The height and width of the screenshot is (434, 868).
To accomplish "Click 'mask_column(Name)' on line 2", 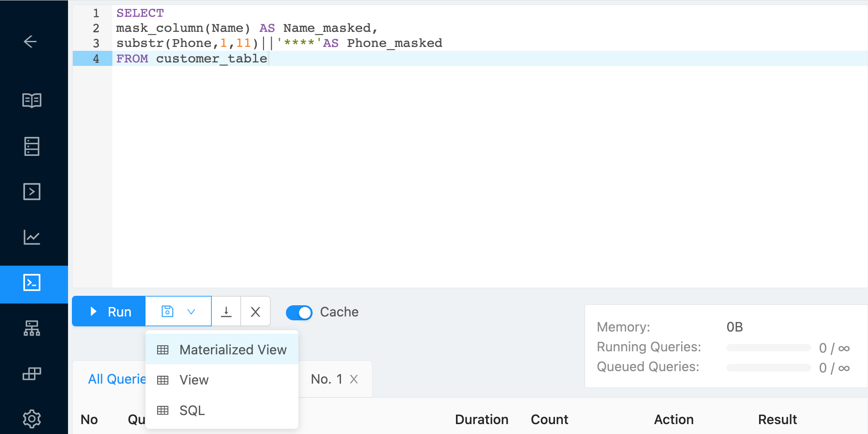I will click(x=183, y=28).
